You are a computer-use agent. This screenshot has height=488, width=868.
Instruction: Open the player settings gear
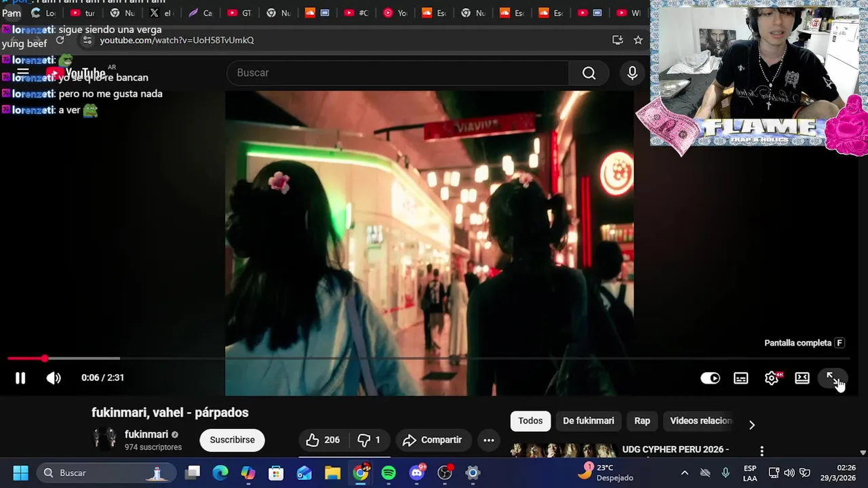772,378
